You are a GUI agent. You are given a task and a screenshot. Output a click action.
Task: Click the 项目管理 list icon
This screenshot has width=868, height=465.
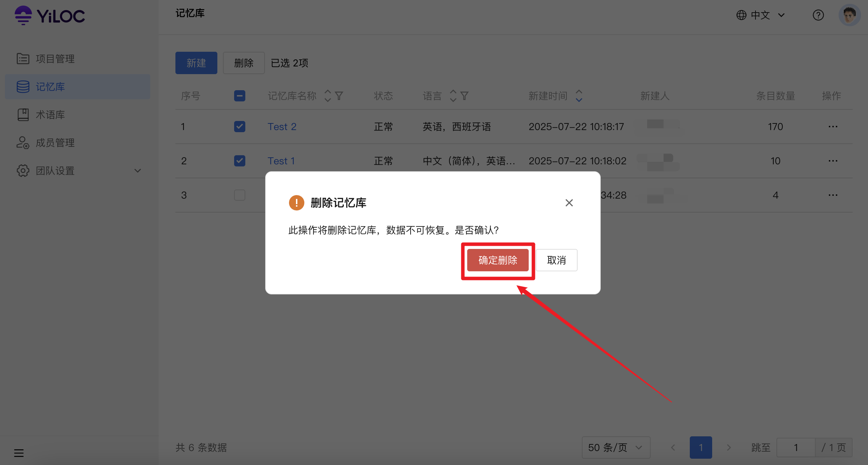click(23, 59)
